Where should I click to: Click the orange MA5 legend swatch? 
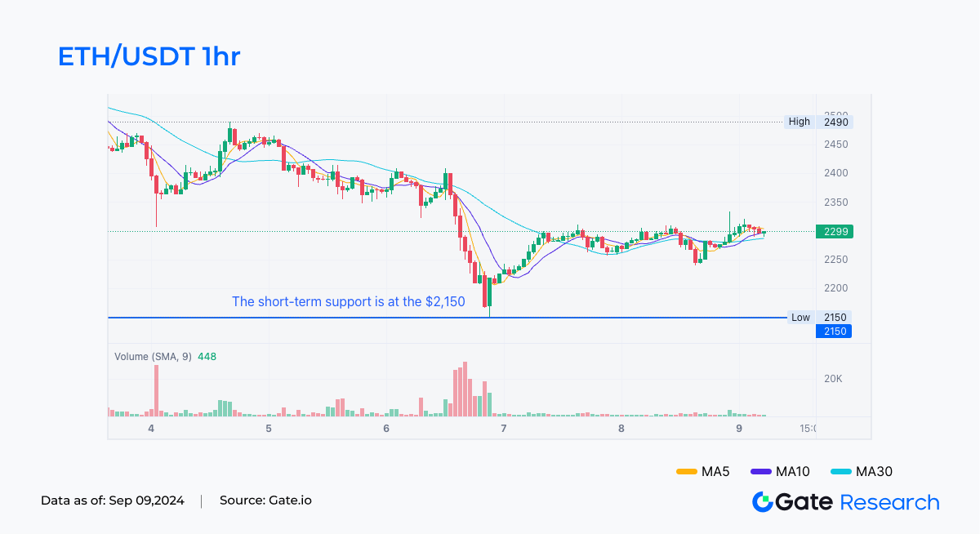(688, 472)
